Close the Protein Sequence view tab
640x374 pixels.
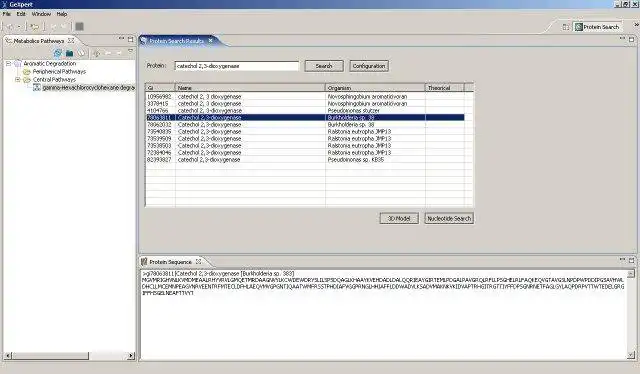tap(198, 261)
